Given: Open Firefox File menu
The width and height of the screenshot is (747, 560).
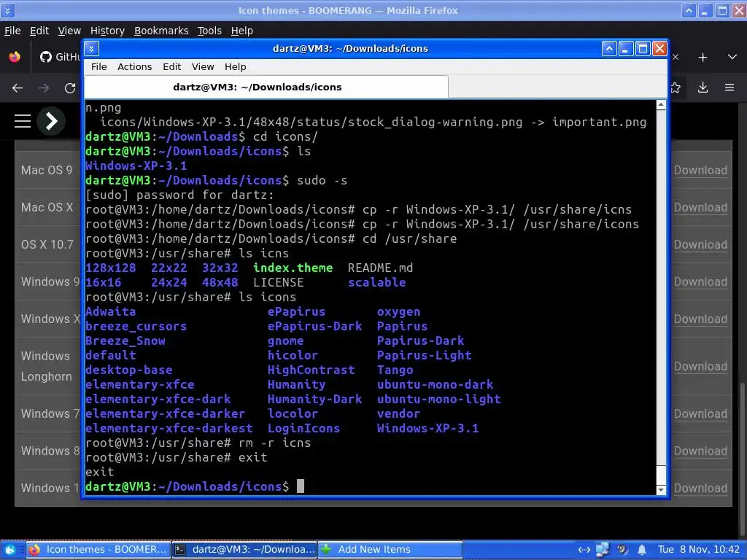Looking at the screenshot, I should (12, 31).
